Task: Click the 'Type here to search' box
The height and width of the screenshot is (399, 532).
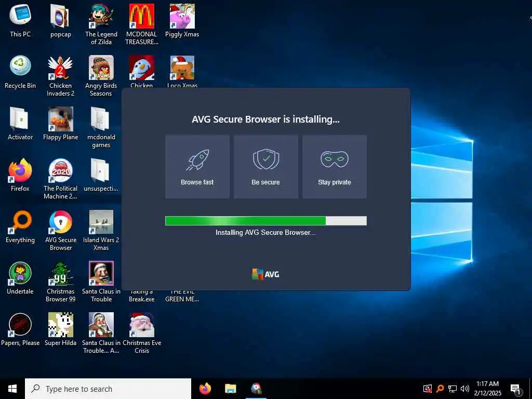Action: tap(108, 389)
